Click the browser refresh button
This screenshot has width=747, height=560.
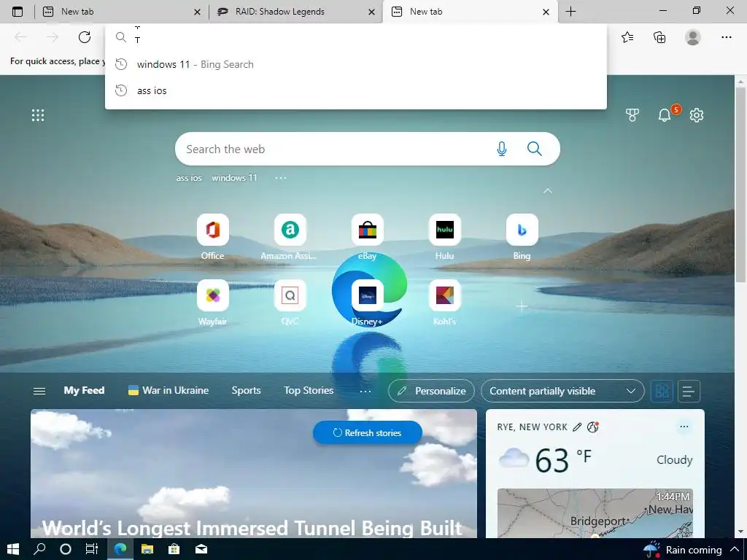85,37
